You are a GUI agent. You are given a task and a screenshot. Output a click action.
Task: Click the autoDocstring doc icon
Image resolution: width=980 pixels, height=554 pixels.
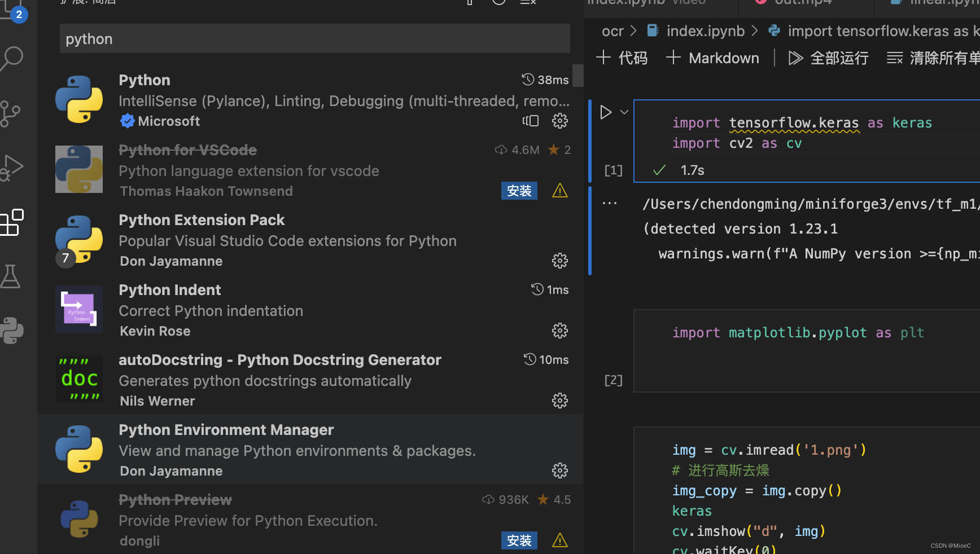click(79, 379)
